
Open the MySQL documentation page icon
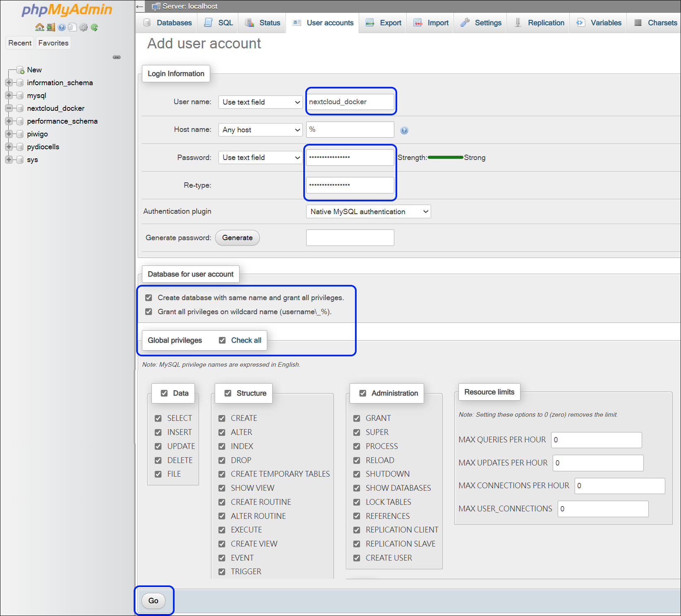72,27
